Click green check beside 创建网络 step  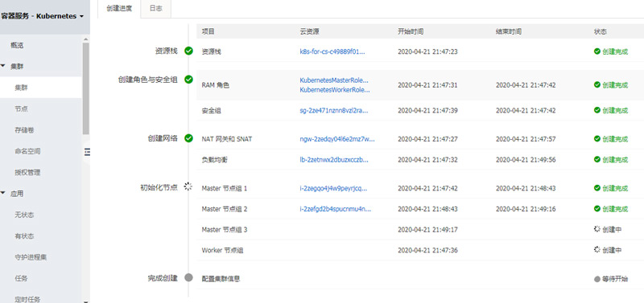tap(188, 138)
